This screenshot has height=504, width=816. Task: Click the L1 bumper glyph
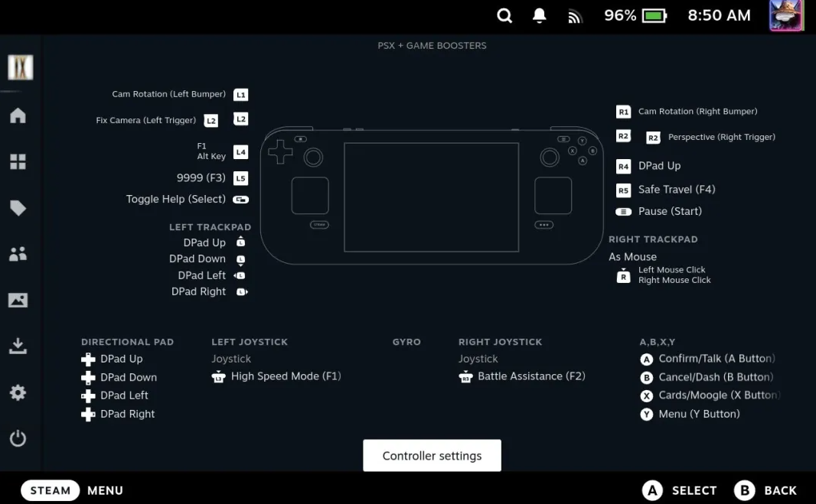coord(240,95)
